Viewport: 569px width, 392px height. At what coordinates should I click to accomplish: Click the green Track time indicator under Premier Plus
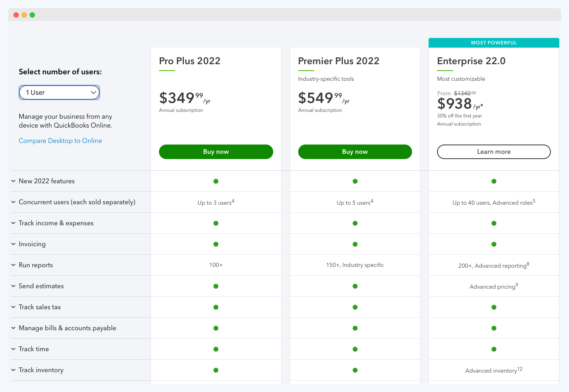(x=355, y=349)
